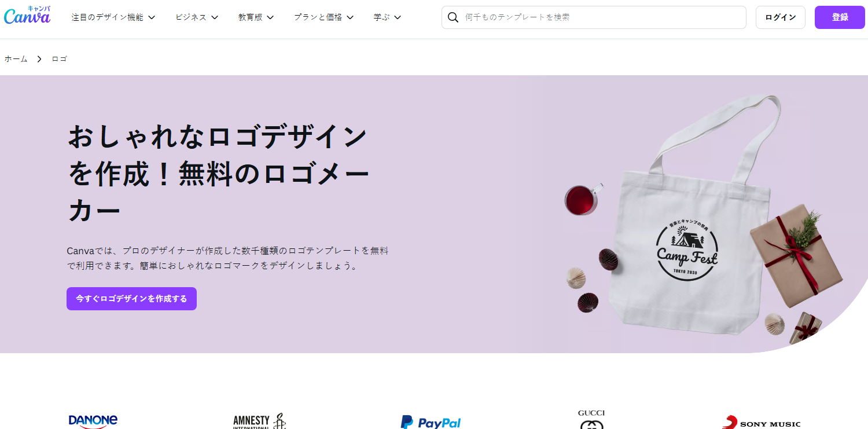868x429 pixels.
Task: Expand the 注目のデザイン機能 dropdown menu
Action: click(x=113, y=17)
